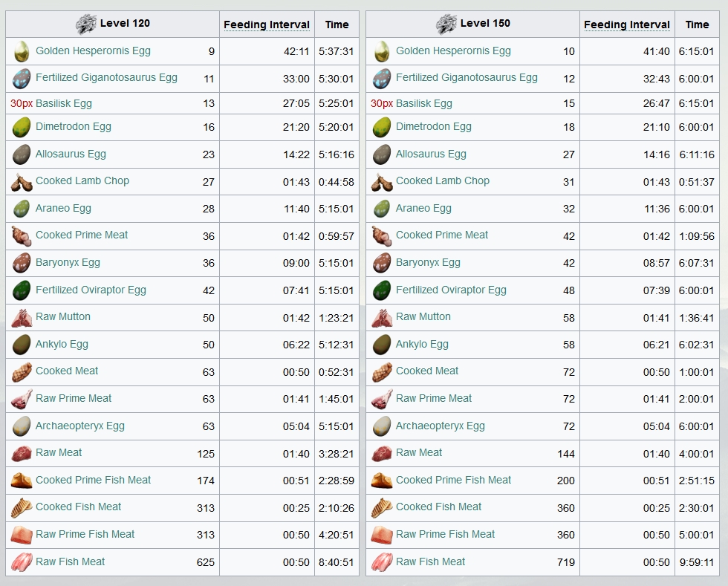Click the Feeding Interval header in Level 120 table
The image size is (728, 586).
pos(267,25)
